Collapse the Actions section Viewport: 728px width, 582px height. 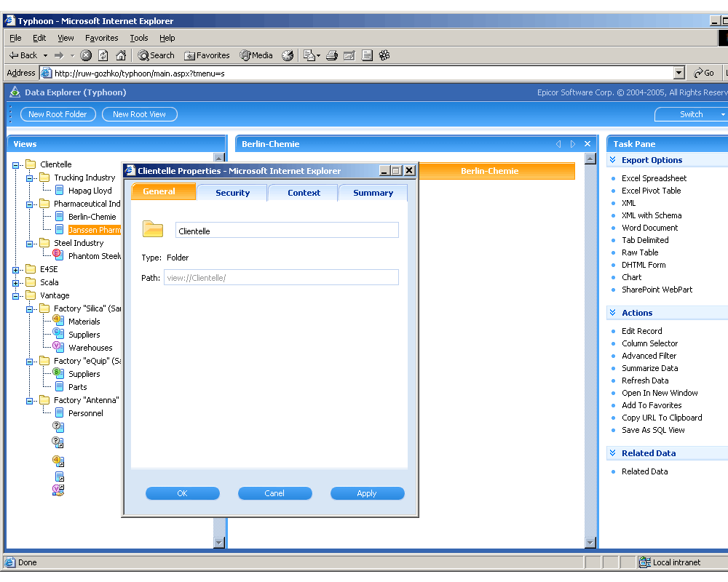pyautogui.click(x=613, y=312)
